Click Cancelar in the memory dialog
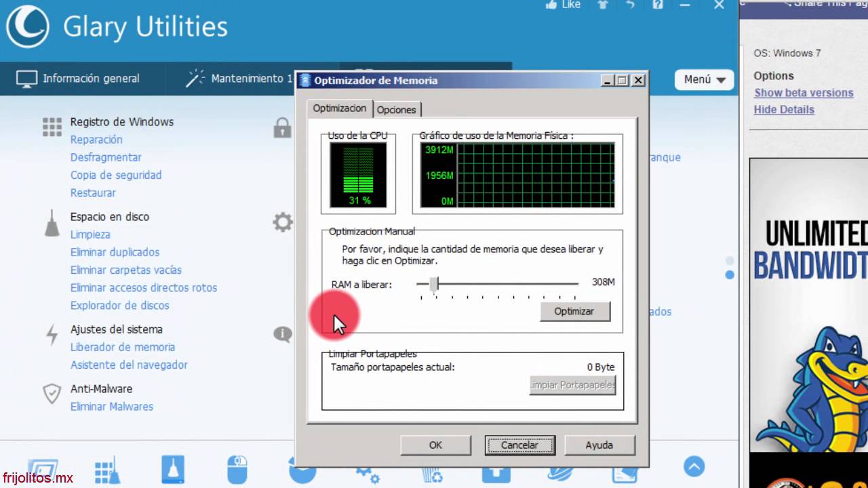Viewport: 868px width, 488px height. [519, 445]
